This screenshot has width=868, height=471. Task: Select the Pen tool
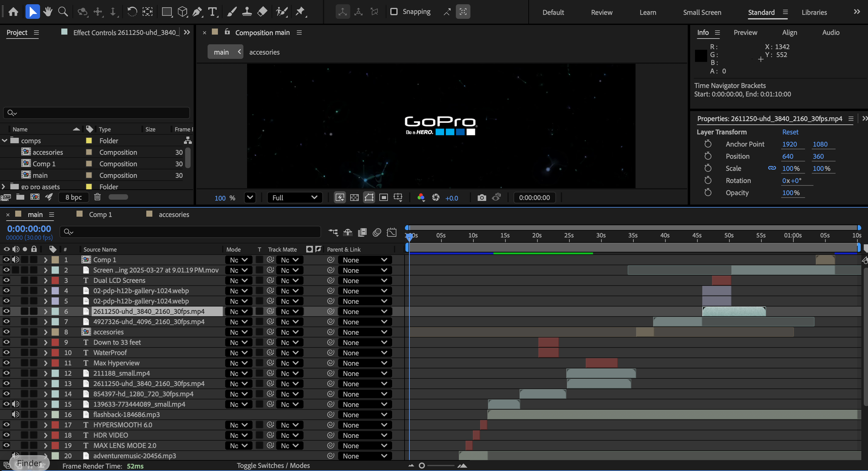pyautogui.click(x=197, y=12)
